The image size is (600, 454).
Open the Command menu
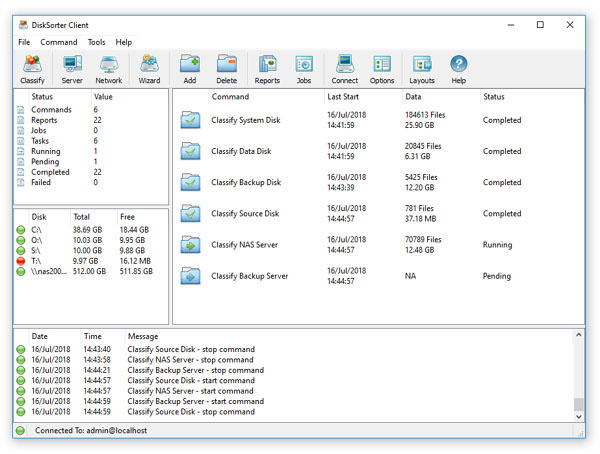pyautogui.click(x=59, y=42)
